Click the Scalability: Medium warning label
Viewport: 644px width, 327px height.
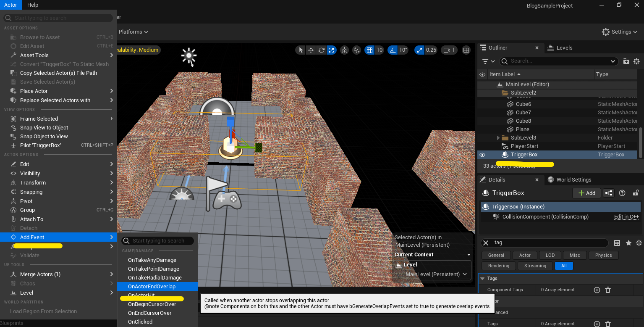[x=139, y=50]
